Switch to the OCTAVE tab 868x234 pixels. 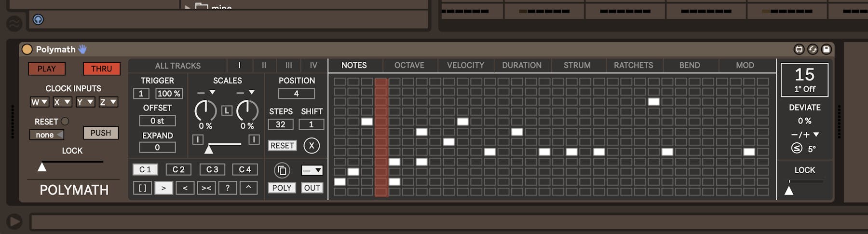(x=409, y=65)
